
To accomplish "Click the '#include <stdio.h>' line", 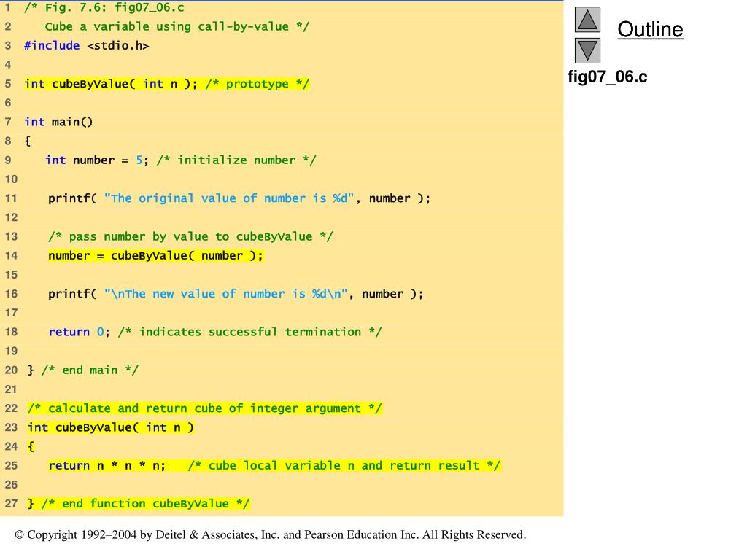I will tap(87, 46).
